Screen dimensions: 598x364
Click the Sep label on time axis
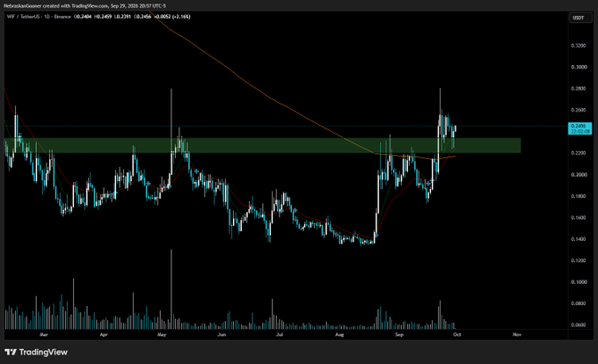click(x=399, y=335)
